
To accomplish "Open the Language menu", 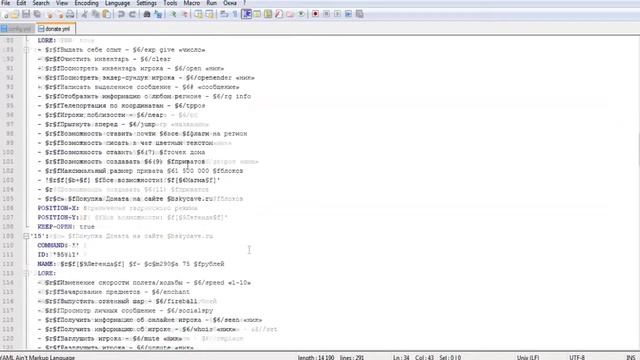I will [118, 3].
